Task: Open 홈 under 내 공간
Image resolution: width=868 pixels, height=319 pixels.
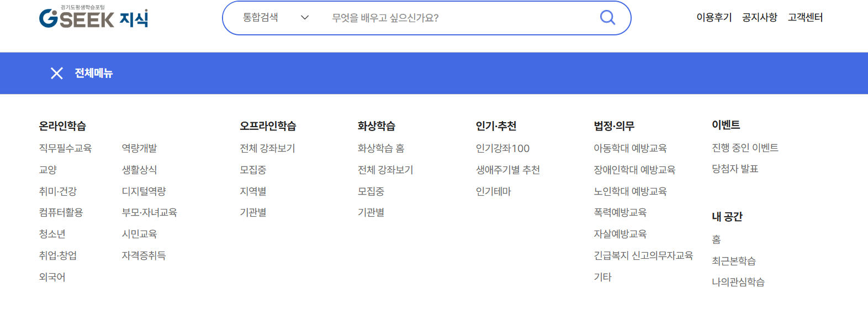Action: point(717,239)
